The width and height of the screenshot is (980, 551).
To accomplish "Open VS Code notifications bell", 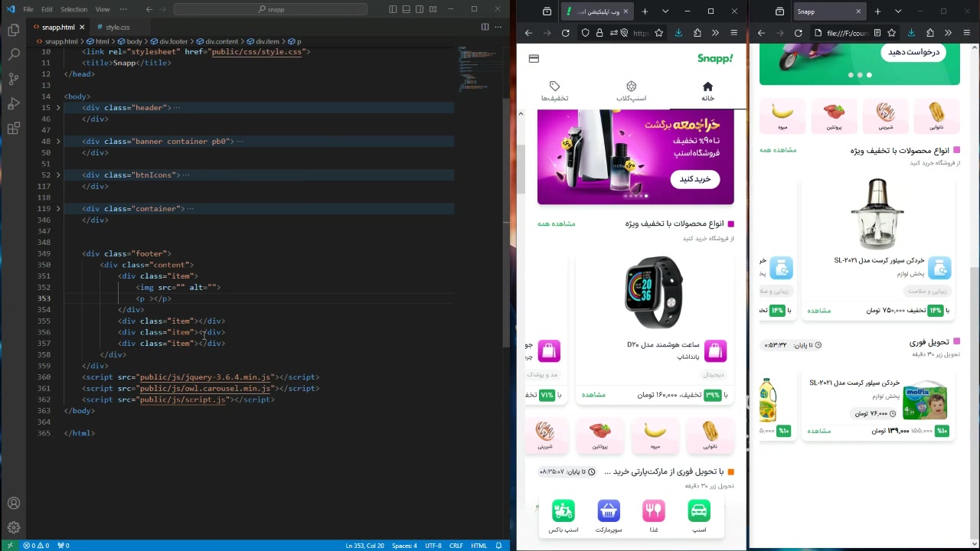I will tap(499, 546).
